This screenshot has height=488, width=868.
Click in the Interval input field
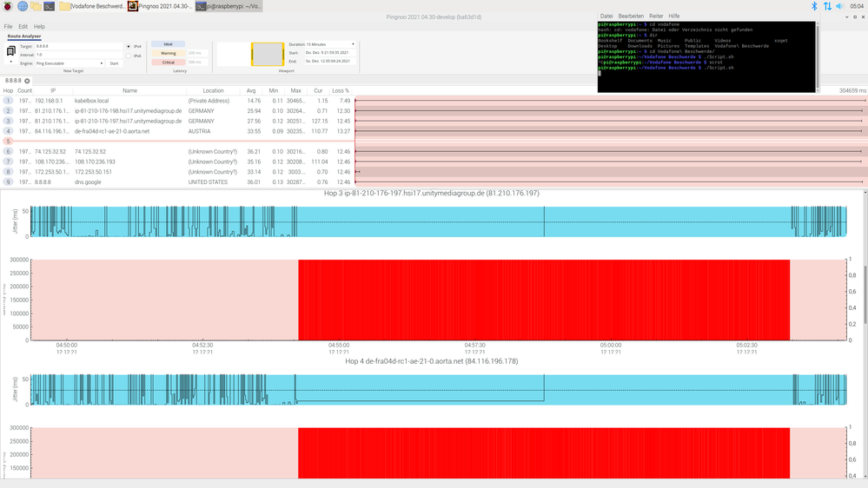coord(78,55)
